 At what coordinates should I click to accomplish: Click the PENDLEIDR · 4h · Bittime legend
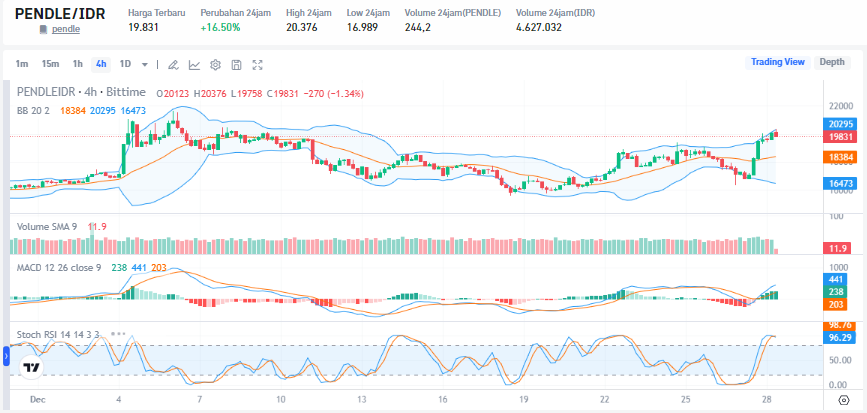point(81,92)
